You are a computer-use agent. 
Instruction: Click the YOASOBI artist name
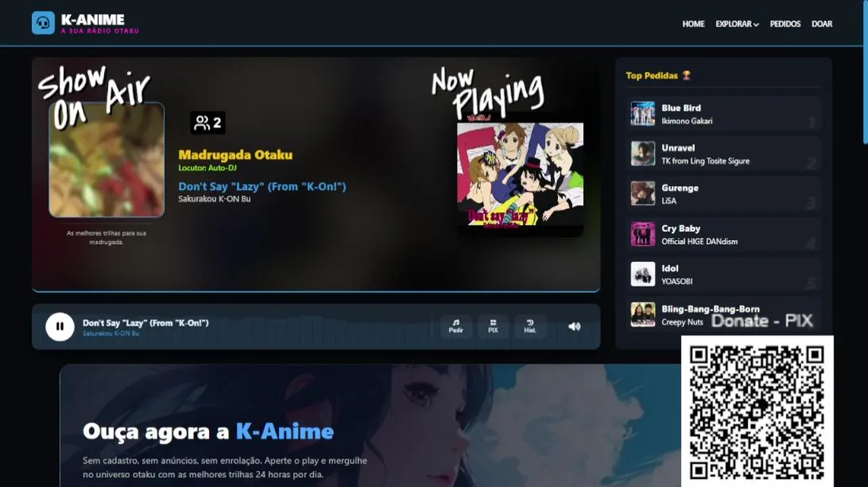click(677, 281)
